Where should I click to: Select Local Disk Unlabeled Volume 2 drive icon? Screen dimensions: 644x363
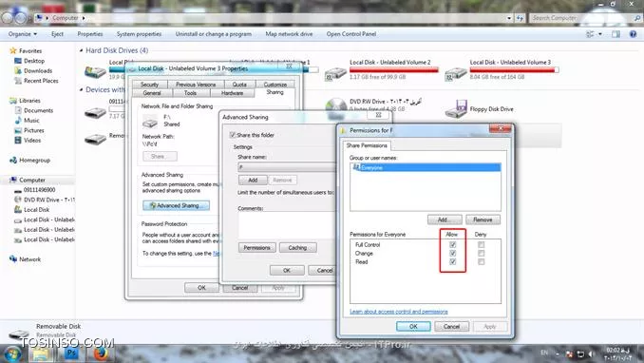[x=335, y=73]
